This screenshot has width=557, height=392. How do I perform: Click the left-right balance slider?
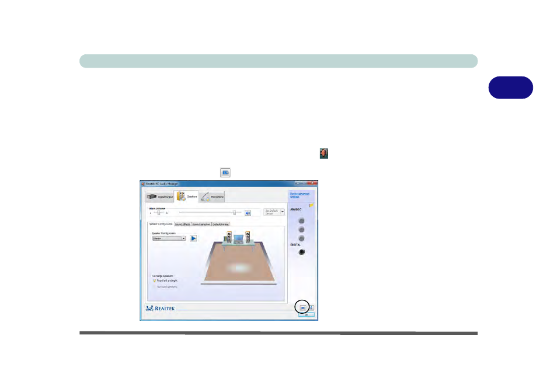pyautogui.click(x=159, y=212)
